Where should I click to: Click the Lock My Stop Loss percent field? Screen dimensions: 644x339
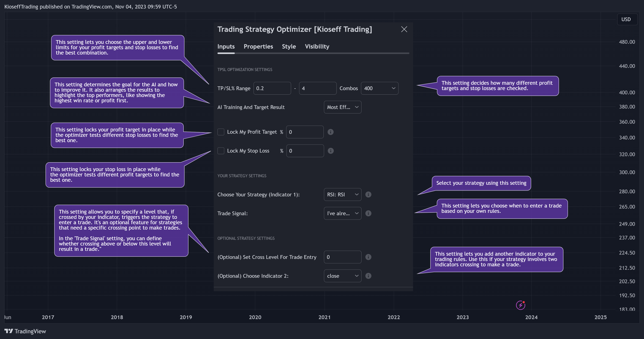305,151
